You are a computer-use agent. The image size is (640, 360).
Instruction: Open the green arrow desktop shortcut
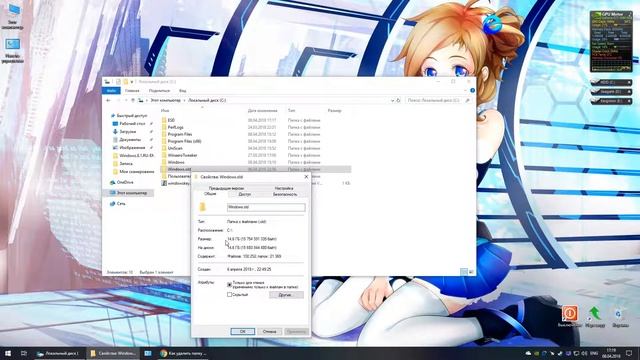(595, 317)
